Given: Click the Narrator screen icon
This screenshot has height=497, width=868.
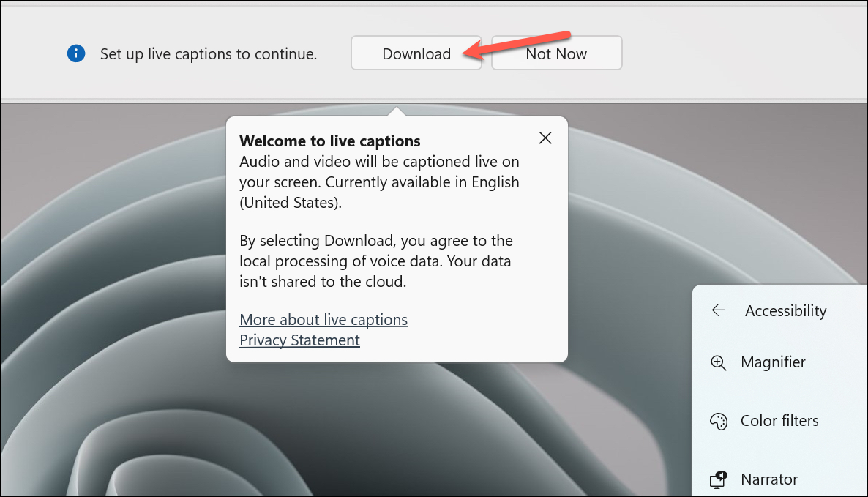Looking at the screenshot, I should pos(719,480).
